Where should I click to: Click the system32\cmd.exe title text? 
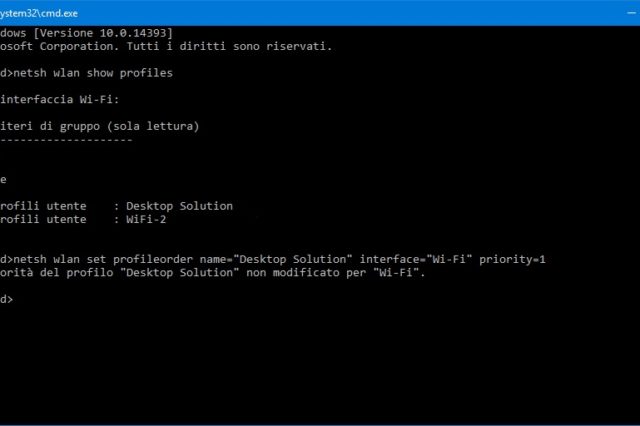[x=40, y=12]
